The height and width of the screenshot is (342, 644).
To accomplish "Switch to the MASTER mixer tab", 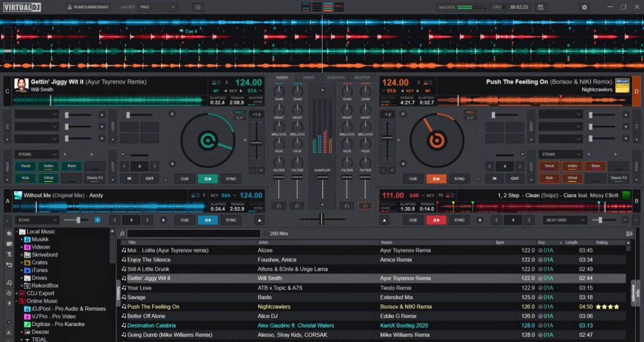I will click(x=362, y=77).
